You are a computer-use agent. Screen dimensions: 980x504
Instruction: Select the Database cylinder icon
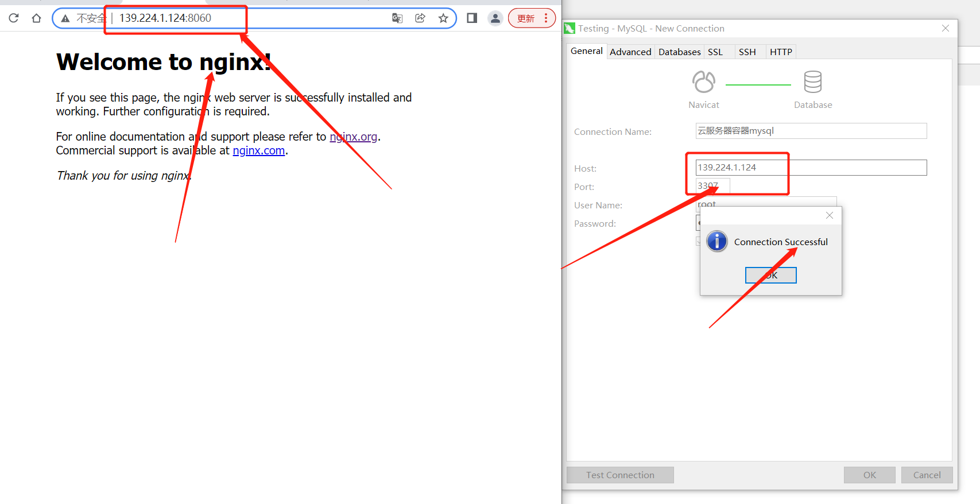point(813,82)
